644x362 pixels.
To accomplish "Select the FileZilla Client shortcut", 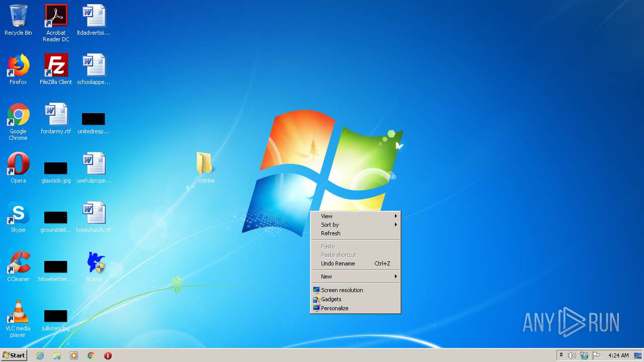I will tap(56, 70).
